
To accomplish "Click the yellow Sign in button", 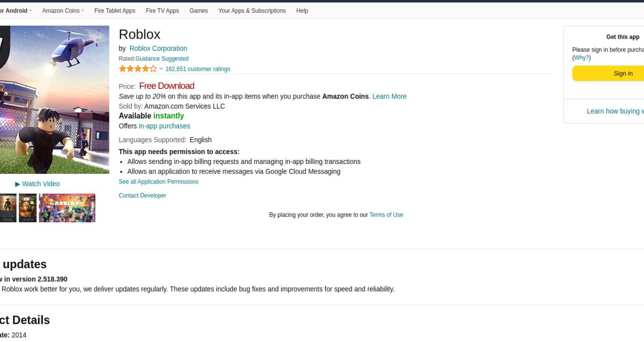I will (x=608, y=73).
